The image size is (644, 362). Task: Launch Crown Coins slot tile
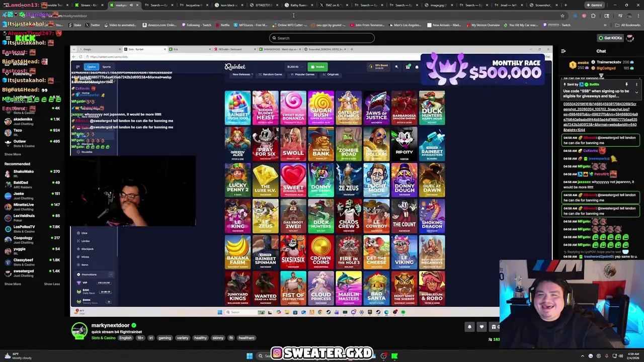tap(321, 252)
